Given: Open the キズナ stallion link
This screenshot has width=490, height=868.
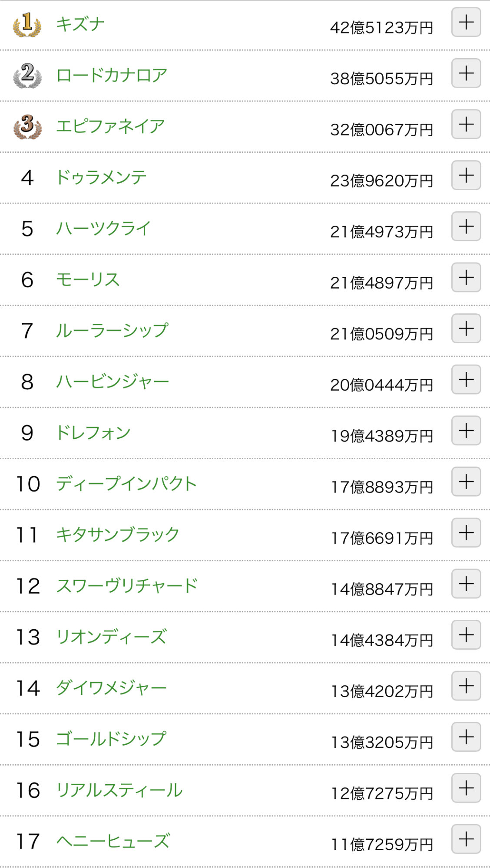Looking at the screenshot, I should [80, 24].
